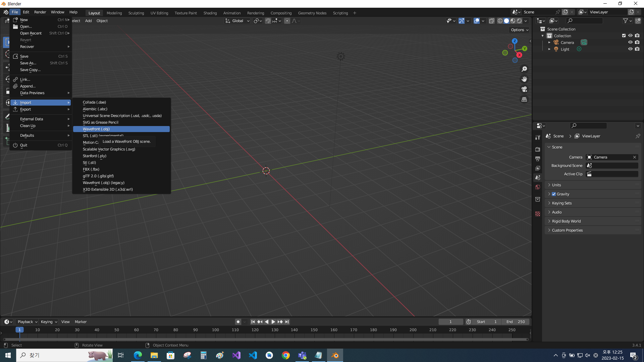Toggle camera view icon in viewport
The width and height of the screenshot is (644, 362).
[x=524, y=89]
